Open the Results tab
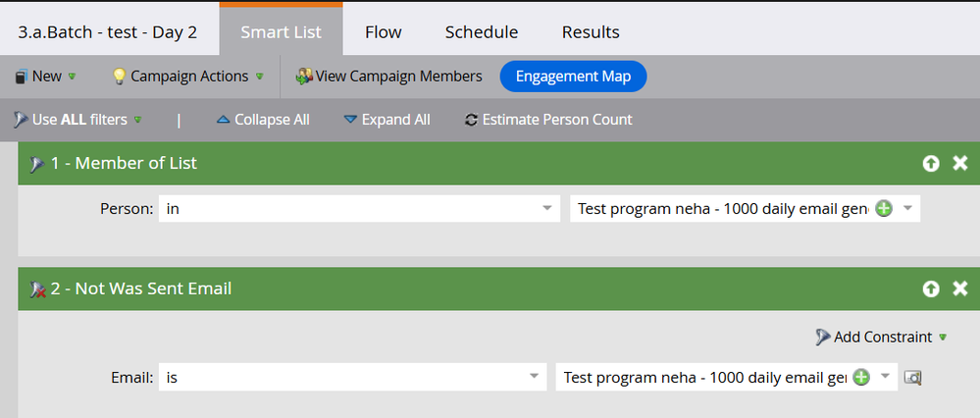 coord(591,32)
